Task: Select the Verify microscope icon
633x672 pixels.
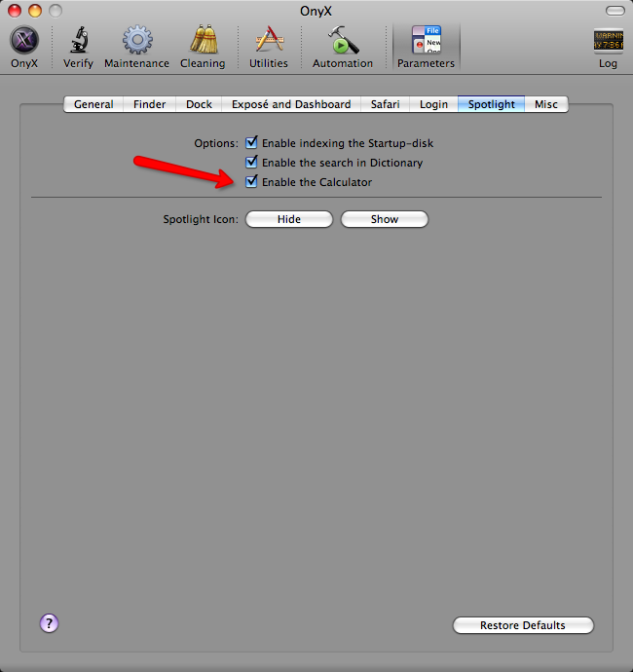Action: (x=79, y=40)
